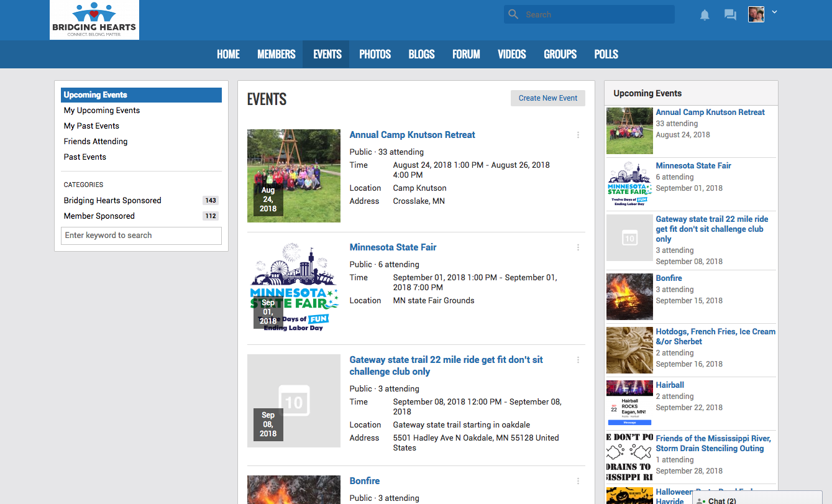The height and width of the screenshot is (504, 832).
Task: Open the notifications bell icon
Action: point(705,15)
